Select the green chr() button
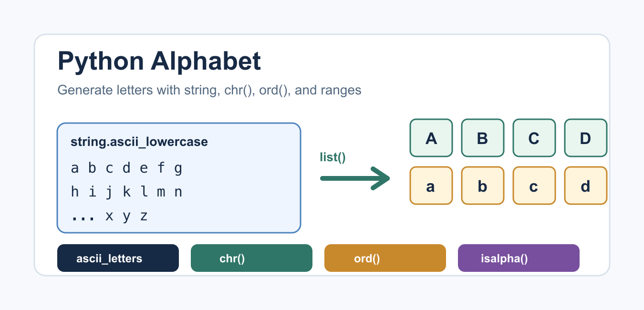This screenshot has height=310, width=644. 251,258
